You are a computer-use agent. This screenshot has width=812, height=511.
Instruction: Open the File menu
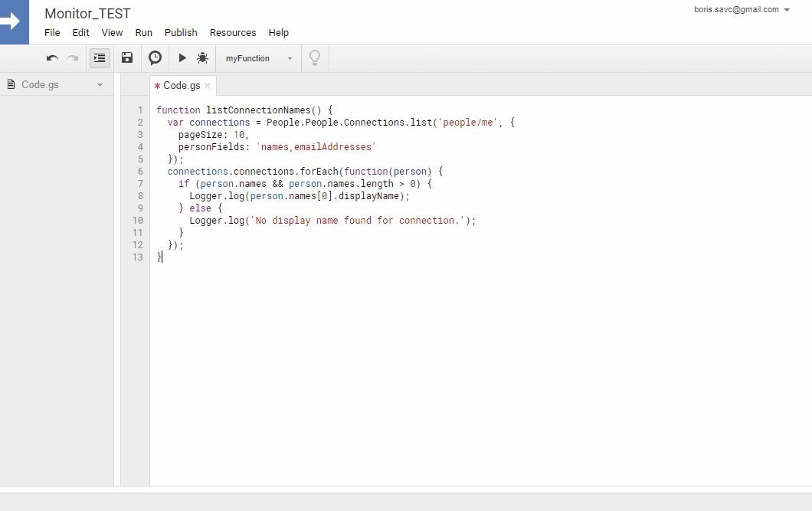pos(52,33)
